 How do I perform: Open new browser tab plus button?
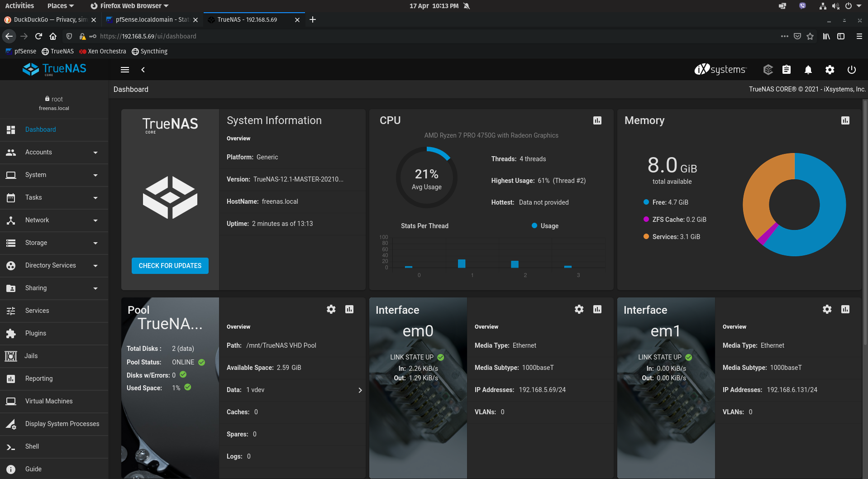312,19
